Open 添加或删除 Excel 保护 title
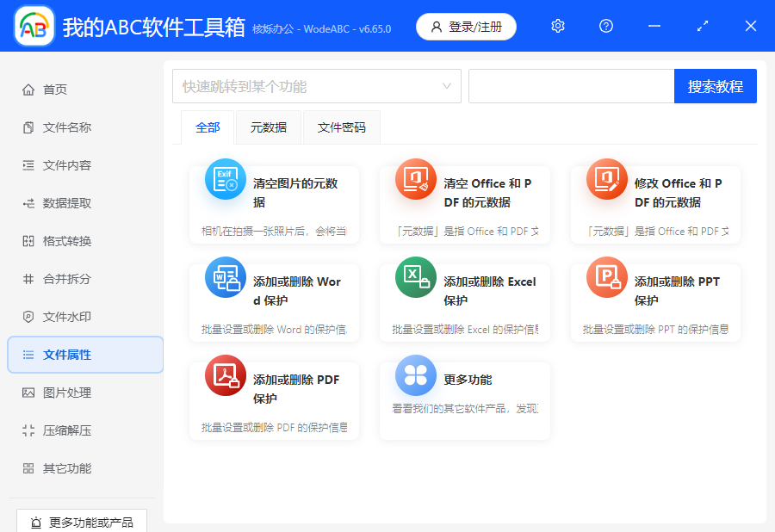Image resolution: width=775 pixels, height=532 pixels. [490, 291]
